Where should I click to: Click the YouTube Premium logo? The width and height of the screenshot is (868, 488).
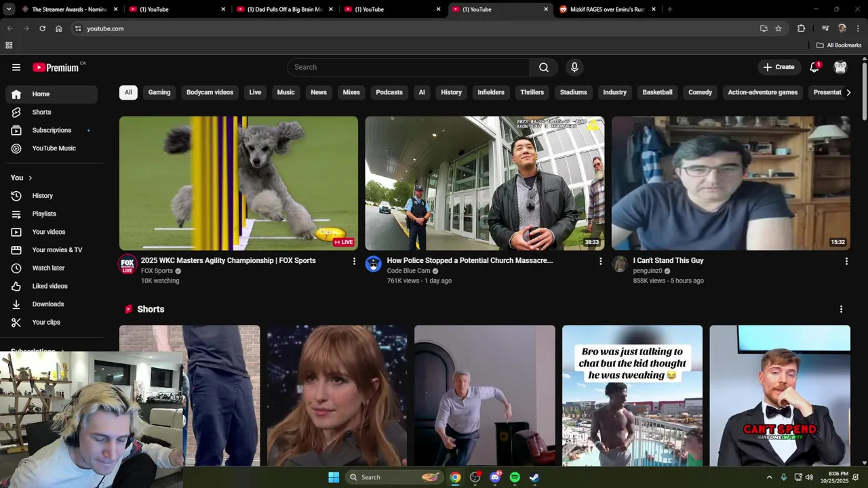point(56,67)
